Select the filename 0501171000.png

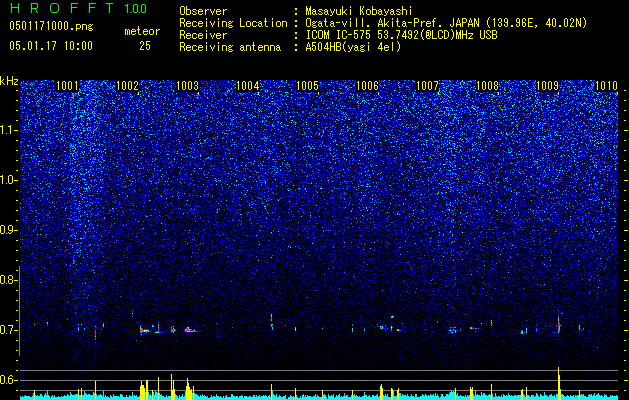coord(51,26)
